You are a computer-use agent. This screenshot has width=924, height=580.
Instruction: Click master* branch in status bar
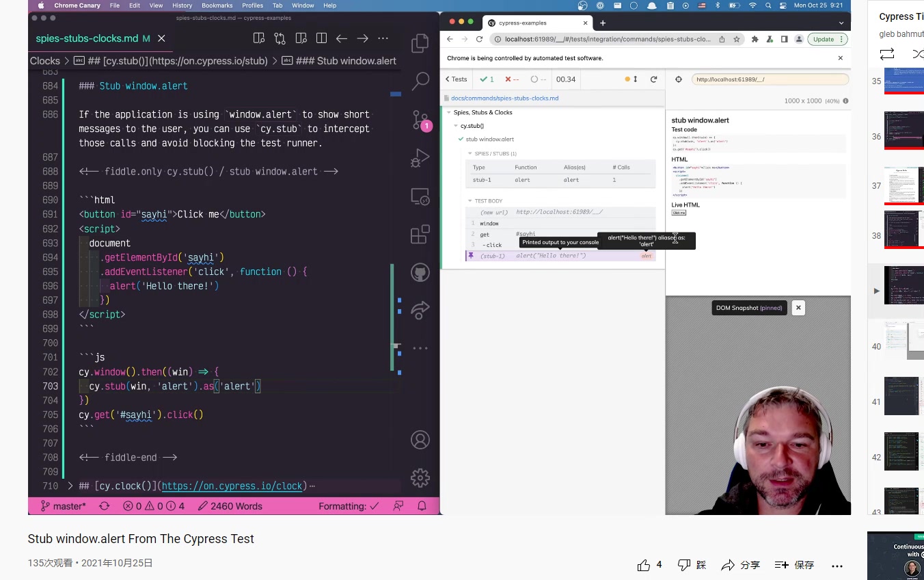pyautogui.click(x=63, y=506)
